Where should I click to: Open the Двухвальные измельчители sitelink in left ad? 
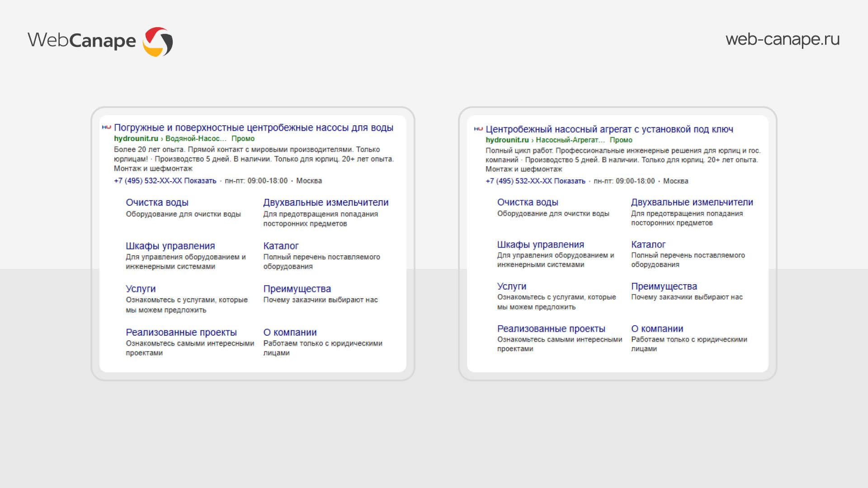pyautogui.click(x=325, y=202)
